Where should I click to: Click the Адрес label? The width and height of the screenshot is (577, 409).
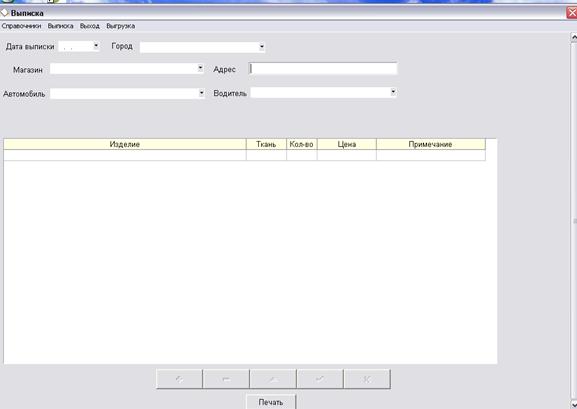224,70
